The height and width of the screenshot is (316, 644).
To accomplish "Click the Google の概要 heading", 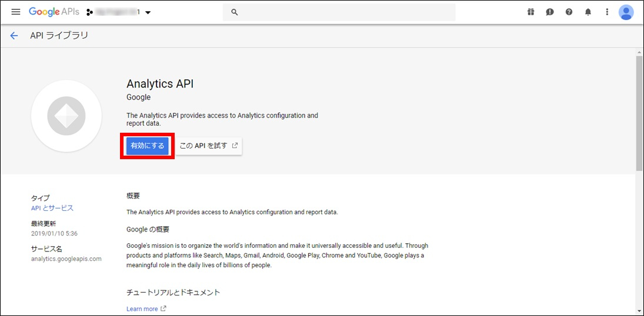I will pos(148,230).
